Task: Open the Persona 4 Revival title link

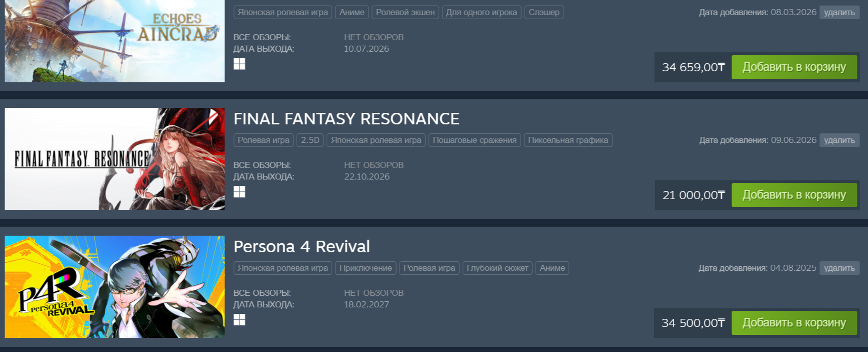Action: click(x=302, y=247)
